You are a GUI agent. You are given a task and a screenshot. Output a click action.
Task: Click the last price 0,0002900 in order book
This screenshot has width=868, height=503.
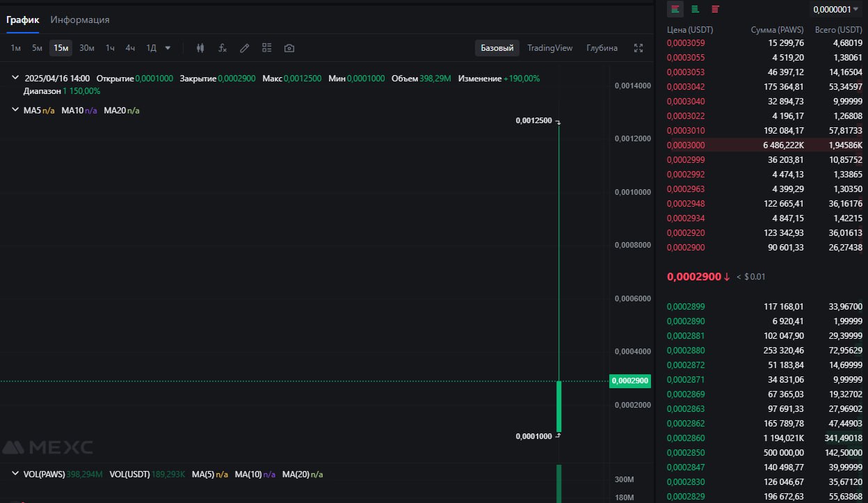point(694,276)
